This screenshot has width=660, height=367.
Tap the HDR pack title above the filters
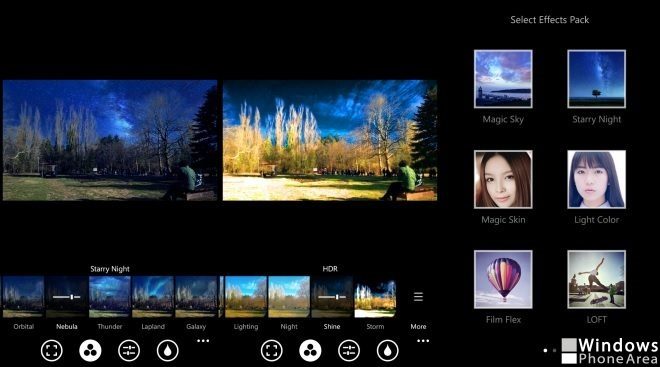click(x=330, y=269)
